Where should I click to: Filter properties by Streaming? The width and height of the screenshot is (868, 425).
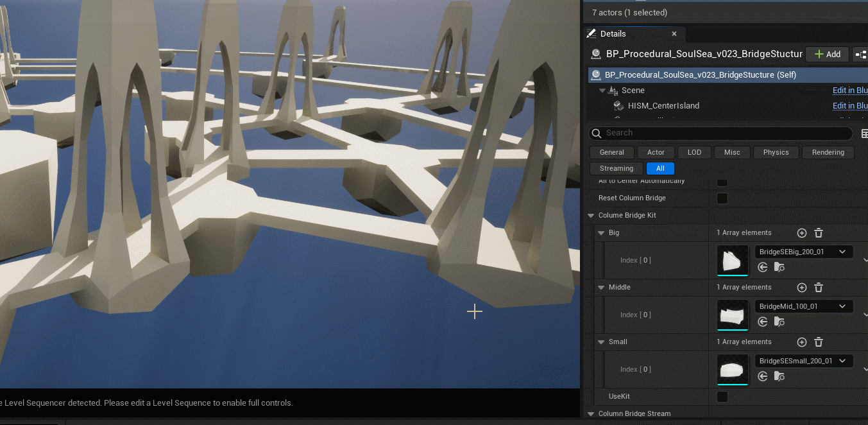[x=617, y=169]
